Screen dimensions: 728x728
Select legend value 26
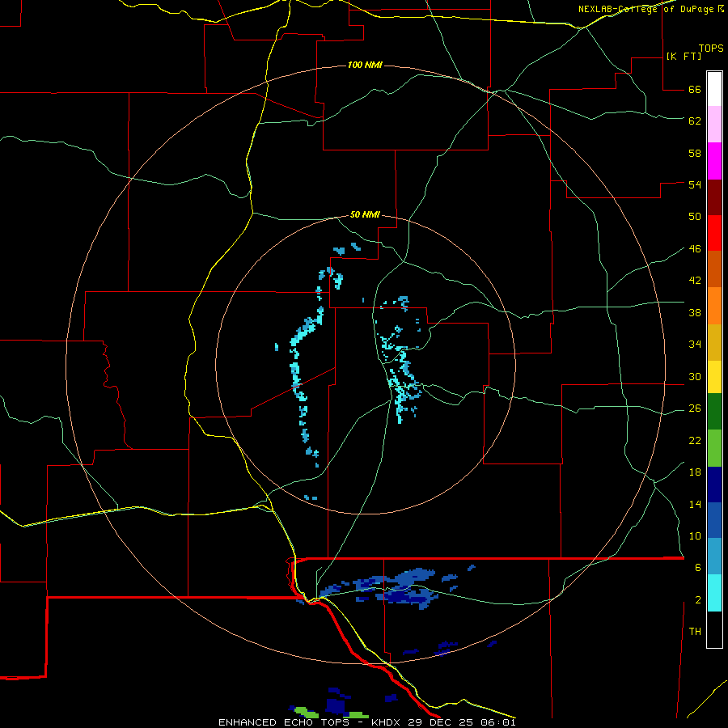tap(695, 408)
